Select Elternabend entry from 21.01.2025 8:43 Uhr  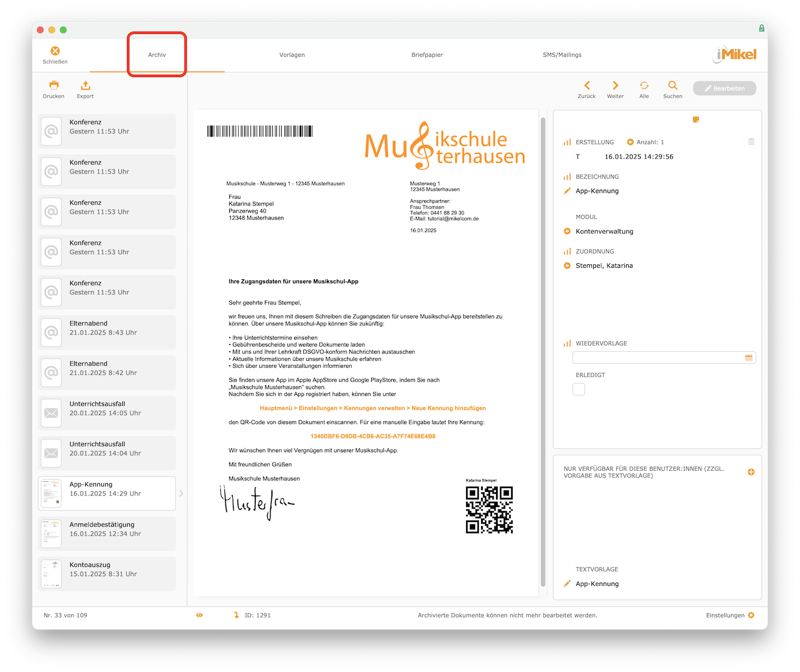click(x=107, y=332)
